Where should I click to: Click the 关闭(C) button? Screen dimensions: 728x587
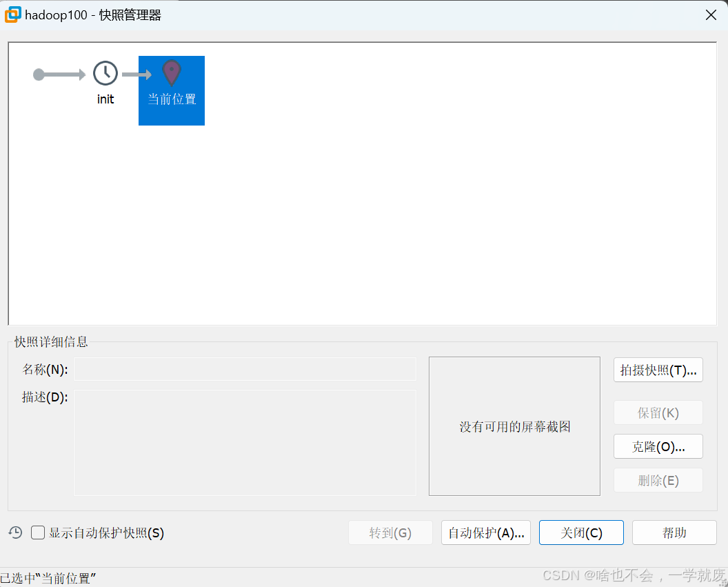pyautogui.click(x=581, y=533)
